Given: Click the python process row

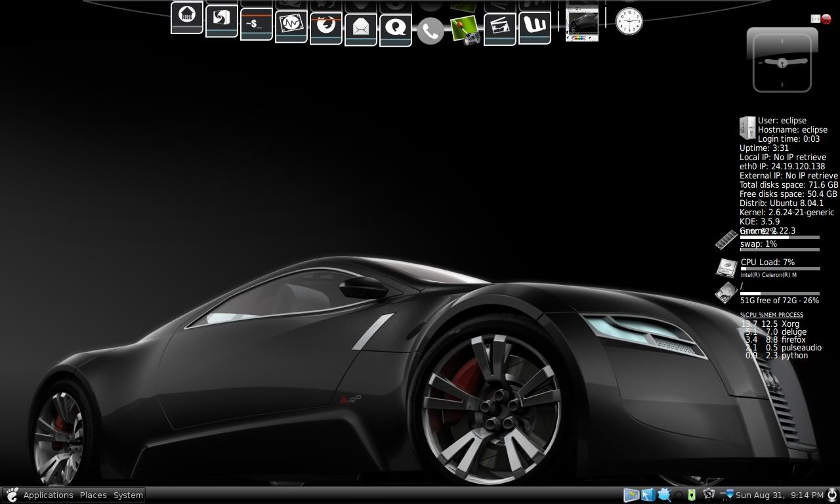Looking at the screenshot, I should click(x=776, y=356).
